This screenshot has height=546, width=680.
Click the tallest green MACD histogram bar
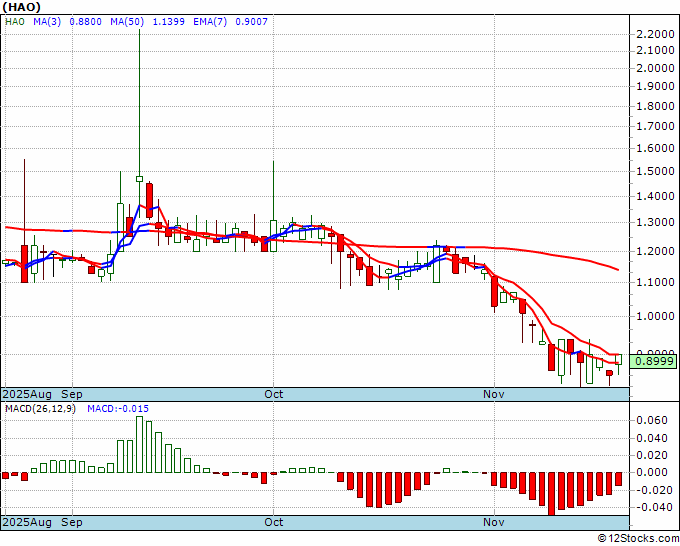(x=140, y=444)
